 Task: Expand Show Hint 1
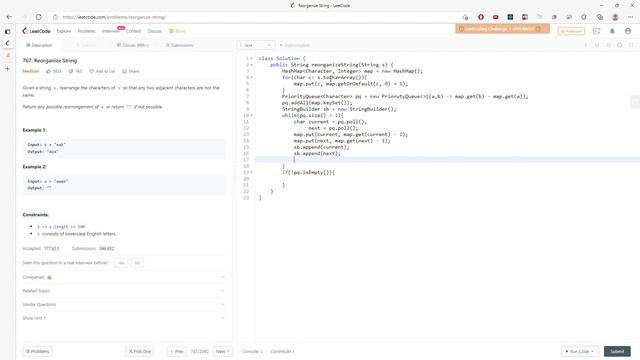123,318
